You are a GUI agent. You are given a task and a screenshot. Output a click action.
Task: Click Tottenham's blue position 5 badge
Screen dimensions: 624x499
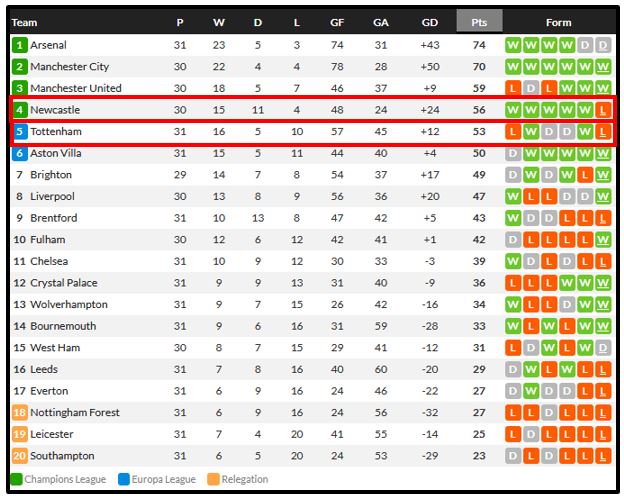click(19, 132)
